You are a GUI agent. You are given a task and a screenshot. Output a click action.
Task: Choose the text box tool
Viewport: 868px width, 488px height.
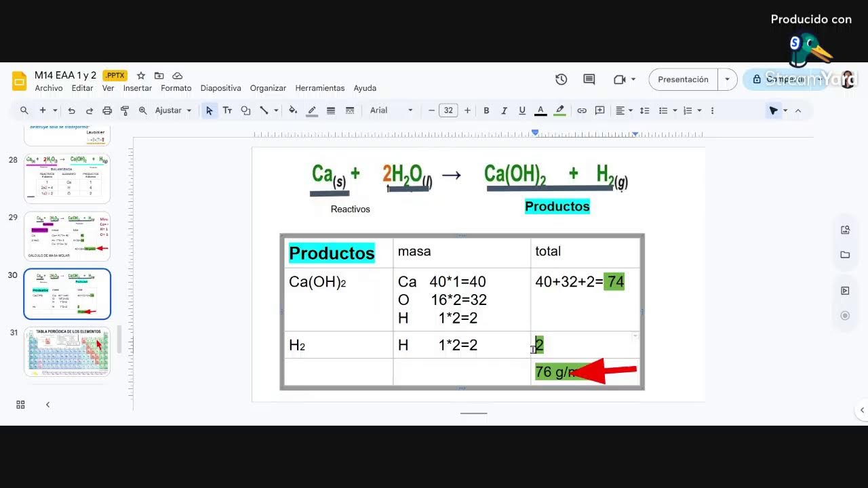pos(228,110)
